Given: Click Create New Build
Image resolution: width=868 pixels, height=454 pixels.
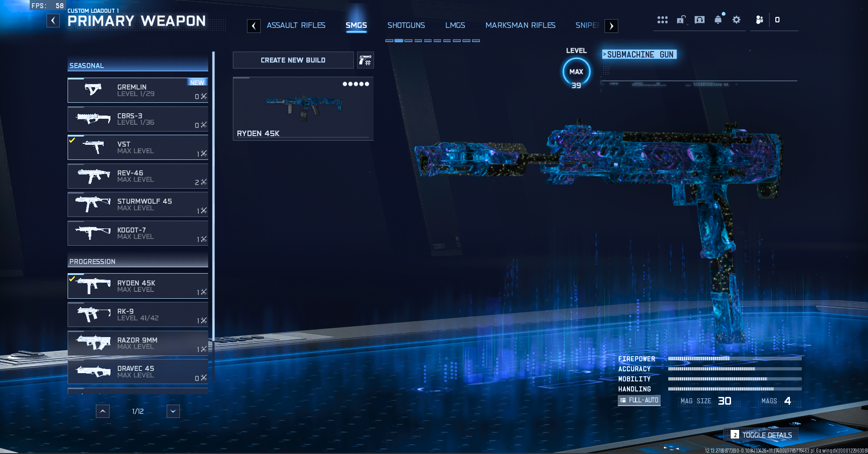Looking at the screenshot, I should tap(293, 60).
